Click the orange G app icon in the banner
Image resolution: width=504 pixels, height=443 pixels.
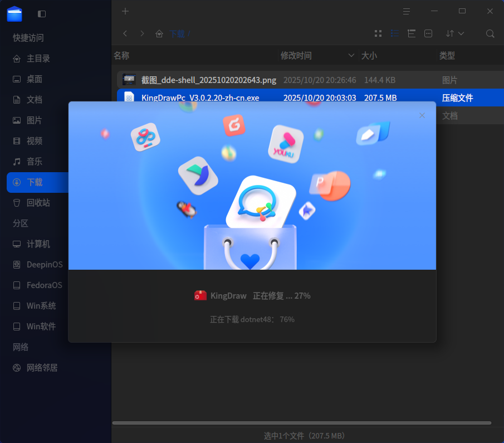click(234, 125)
